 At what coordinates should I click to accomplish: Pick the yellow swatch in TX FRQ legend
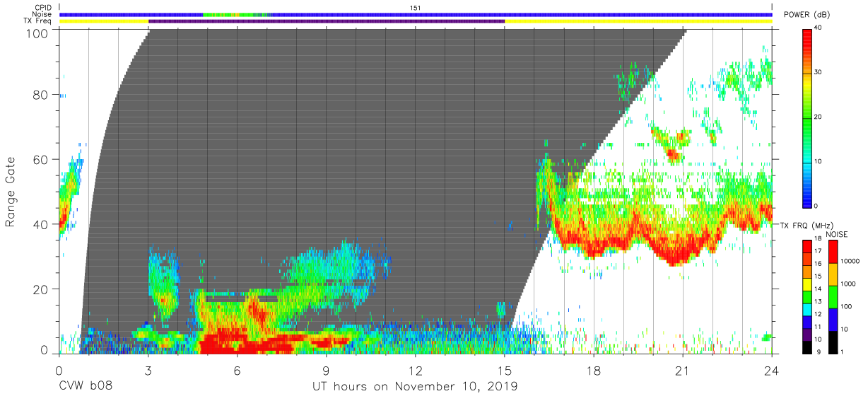coord(807,284)
